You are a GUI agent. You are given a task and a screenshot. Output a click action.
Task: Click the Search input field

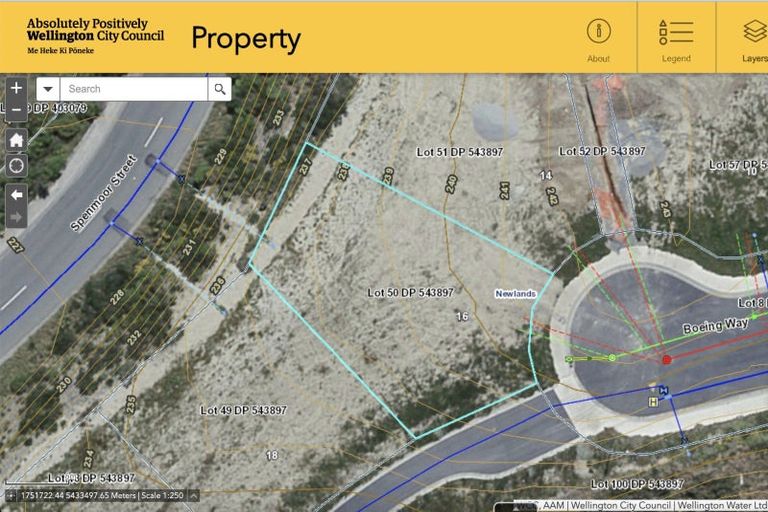click(x=134, y=89)
